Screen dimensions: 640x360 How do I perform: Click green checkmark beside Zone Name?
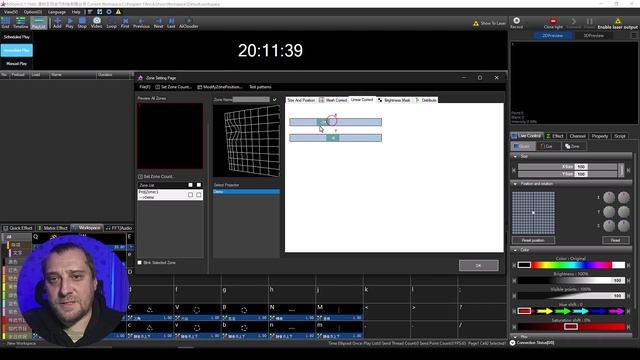(275, 100)
